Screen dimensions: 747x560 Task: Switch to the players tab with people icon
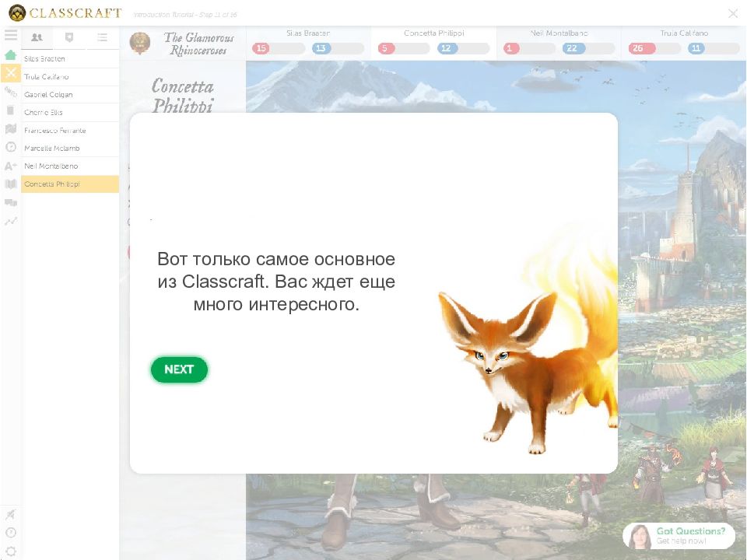[37, 37]
